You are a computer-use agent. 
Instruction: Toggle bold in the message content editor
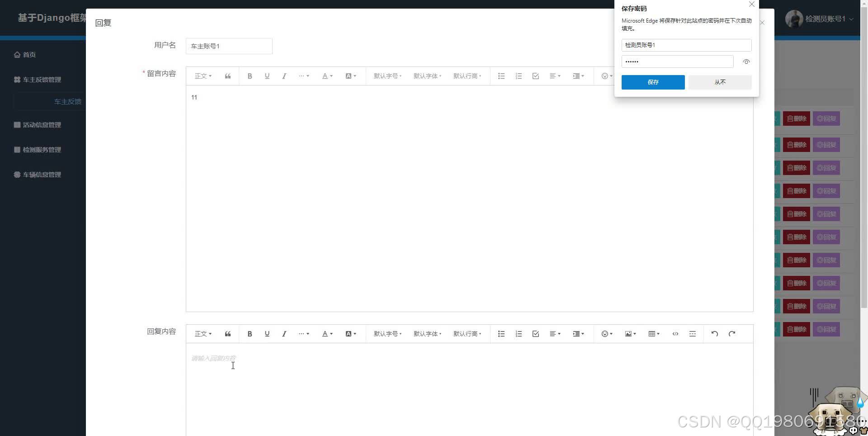(x=250, y=76)
